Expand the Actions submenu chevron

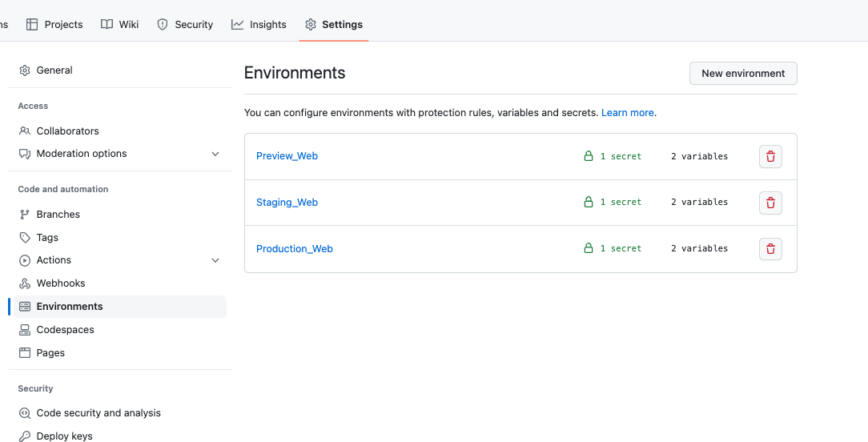pyautogui.click(x=215, y=260)
